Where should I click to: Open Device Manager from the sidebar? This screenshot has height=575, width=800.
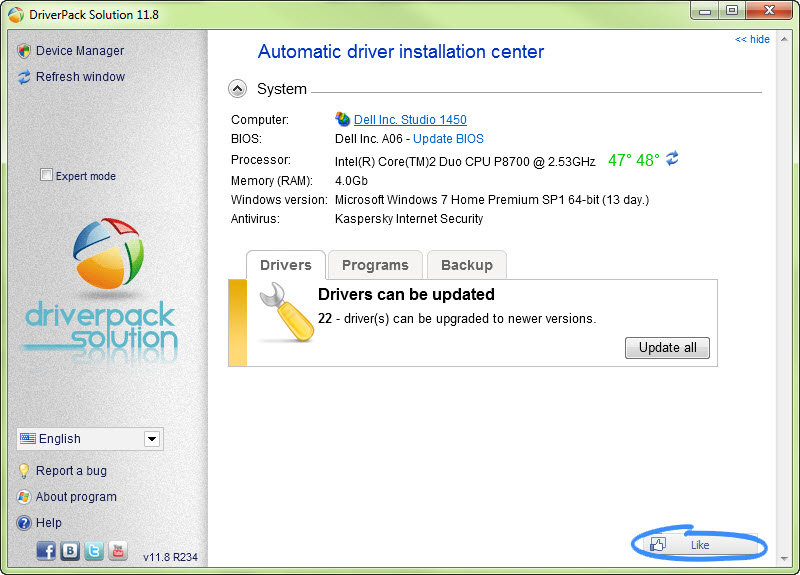point(80,51)
